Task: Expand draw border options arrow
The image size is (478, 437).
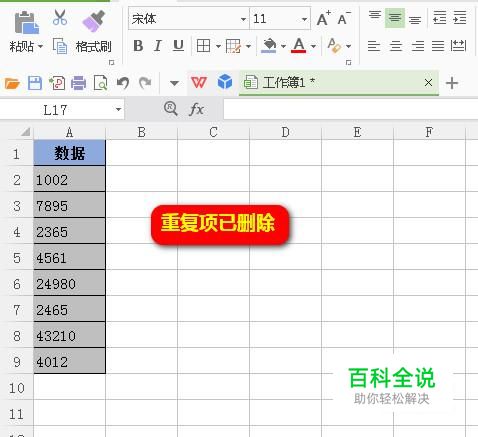Action: (x=248, y=46)
